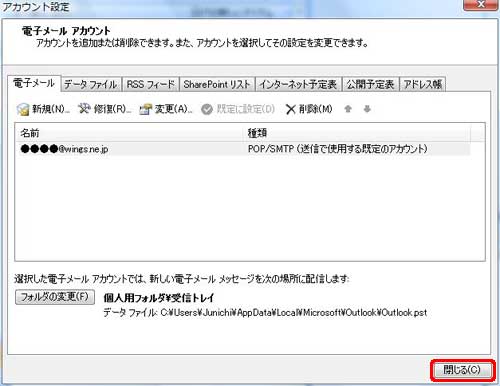Move account up with the up arrow
Viewport: 500px width, 386px height.
pos(348,109)
